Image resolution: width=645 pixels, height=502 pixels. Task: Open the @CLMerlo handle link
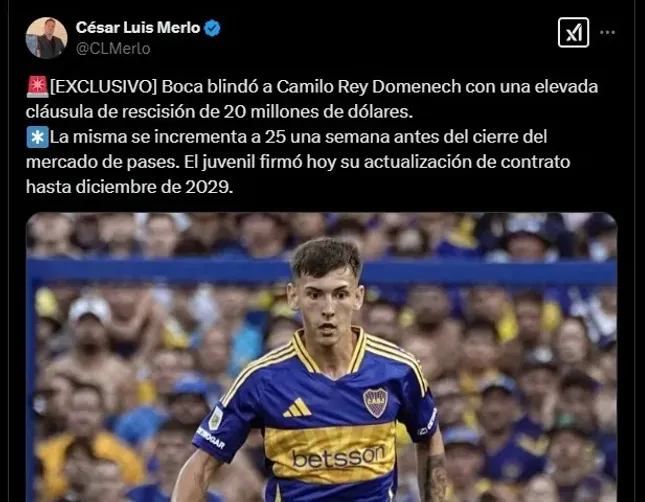coord(113,49)
